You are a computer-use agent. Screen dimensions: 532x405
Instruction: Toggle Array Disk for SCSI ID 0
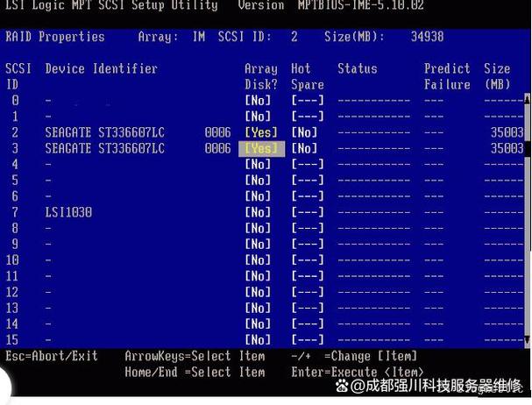(x=259, y=101)
